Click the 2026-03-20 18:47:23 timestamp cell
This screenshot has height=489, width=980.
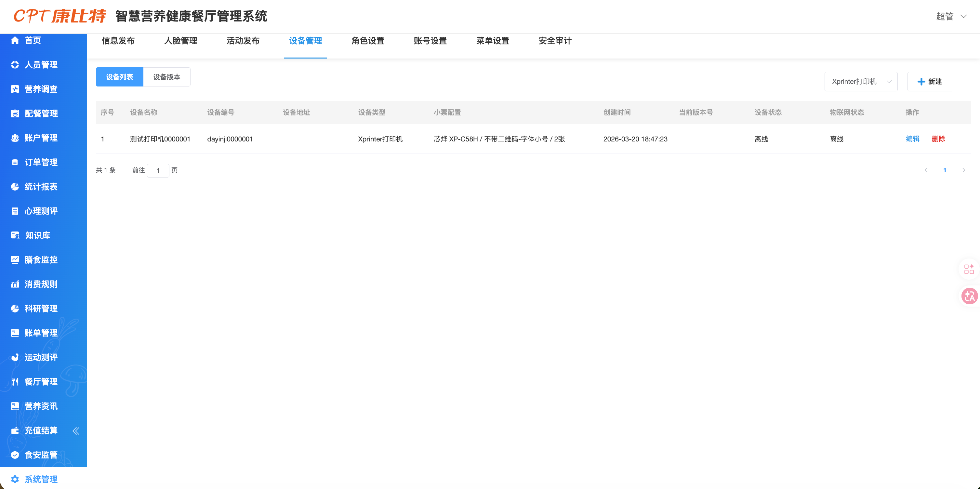tap(635, 139)
